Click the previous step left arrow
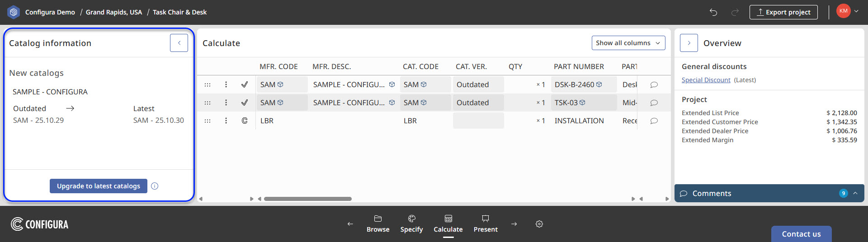 [350, 224]
